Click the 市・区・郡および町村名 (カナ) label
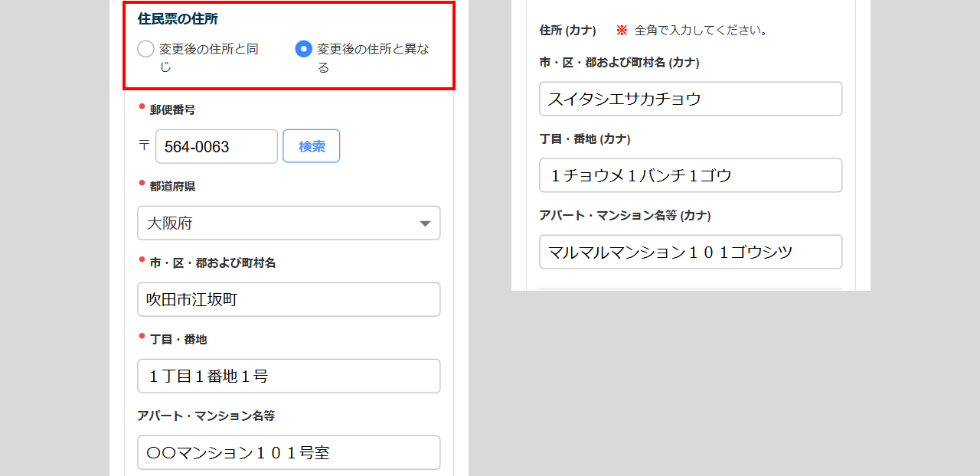The image size is (980, 476). pos(619,63)
